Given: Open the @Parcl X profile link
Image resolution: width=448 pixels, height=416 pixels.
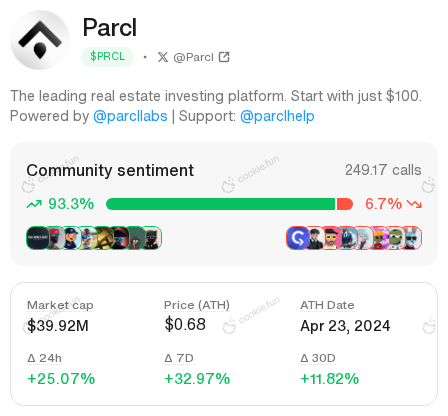Looking at the screenshot, I should [x=193, y=57].
